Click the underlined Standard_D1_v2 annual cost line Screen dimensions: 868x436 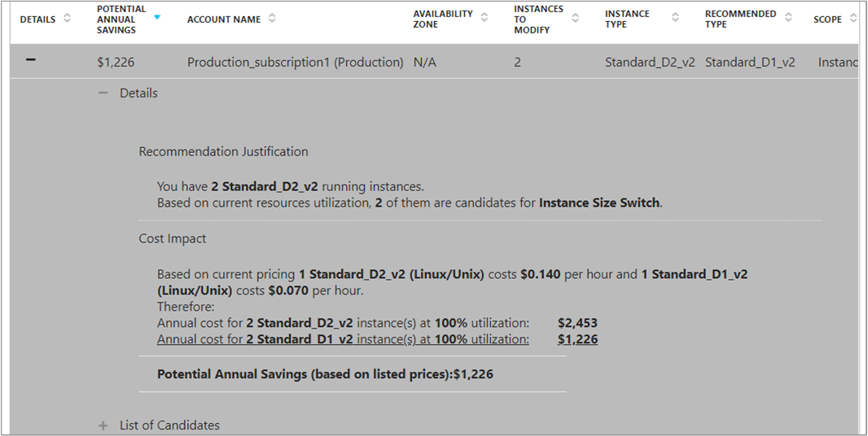tap(343, 339)
